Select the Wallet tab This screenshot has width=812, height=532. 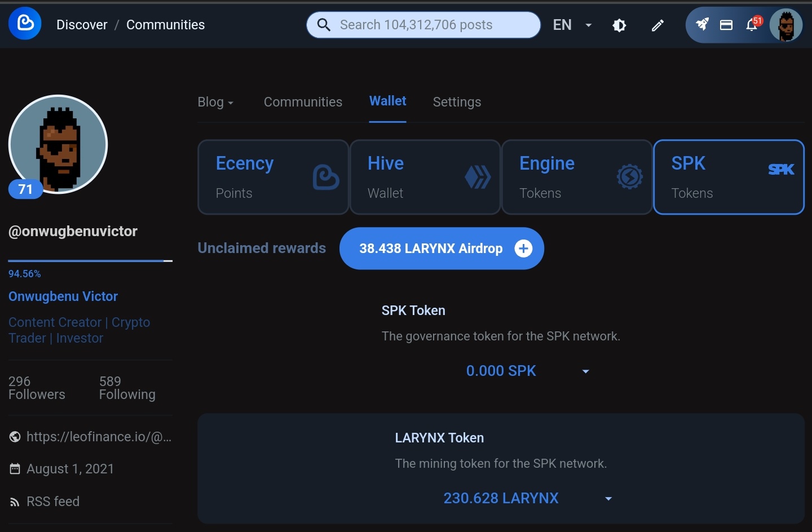point(388,101)
